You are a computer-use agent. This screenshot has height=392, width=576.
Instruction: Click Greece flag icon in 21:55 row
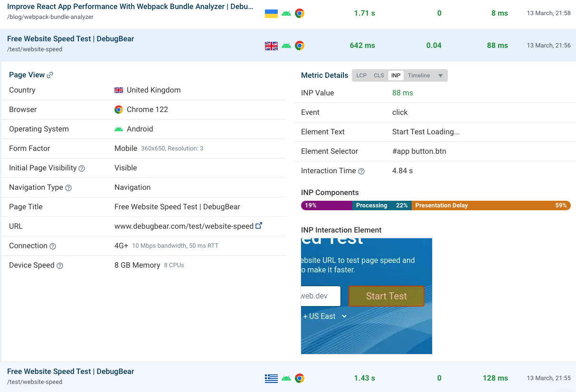coord(271,378)
